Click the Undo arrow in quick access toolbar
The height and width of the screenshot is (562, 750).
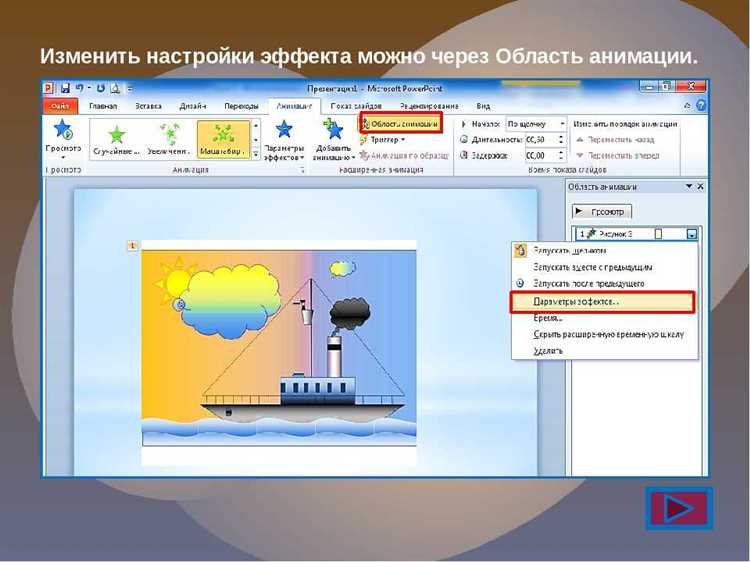pos(79,88)
